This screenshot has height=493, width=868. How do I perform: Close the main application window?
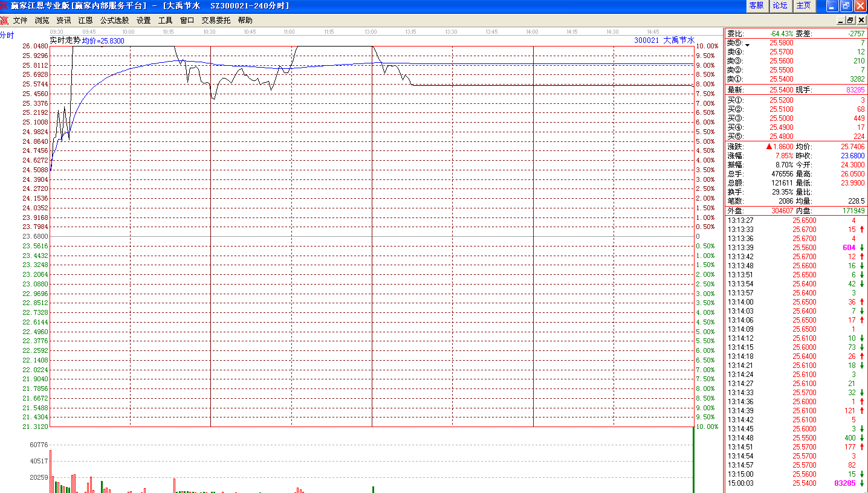tap(860, 5)
